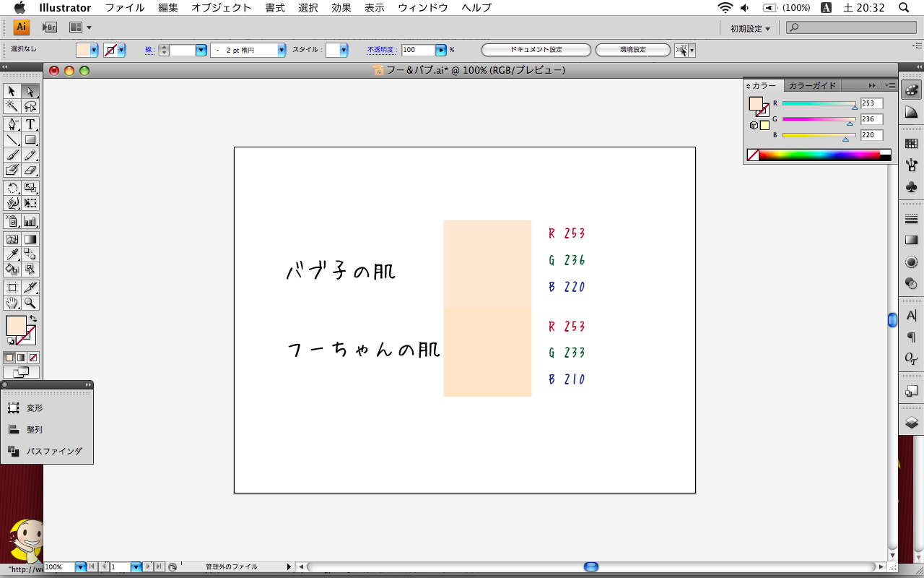Switch to the カラーガイド tab
The width and height of the screenshot is (924, 578).
(x=812, y=85)
